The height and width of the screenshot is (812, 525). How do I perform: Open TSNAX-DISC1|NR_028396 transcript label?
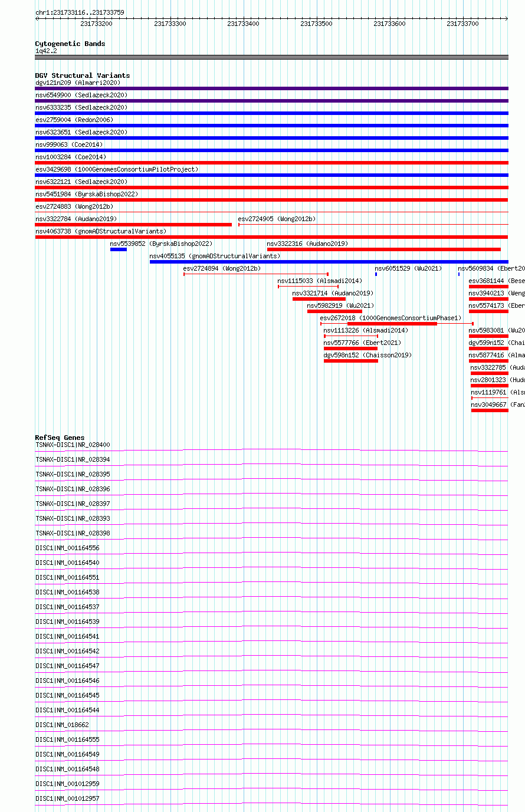(73, 489)
